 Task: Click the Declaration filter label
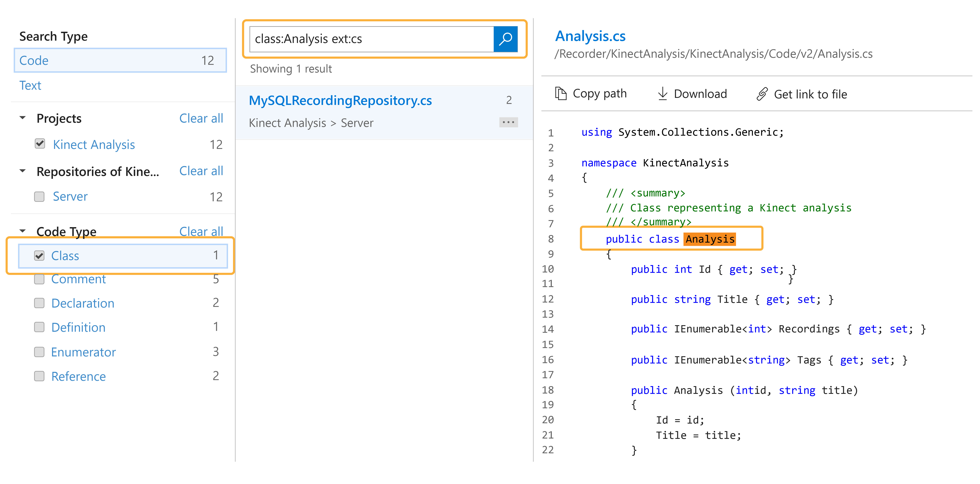(83, 303)
